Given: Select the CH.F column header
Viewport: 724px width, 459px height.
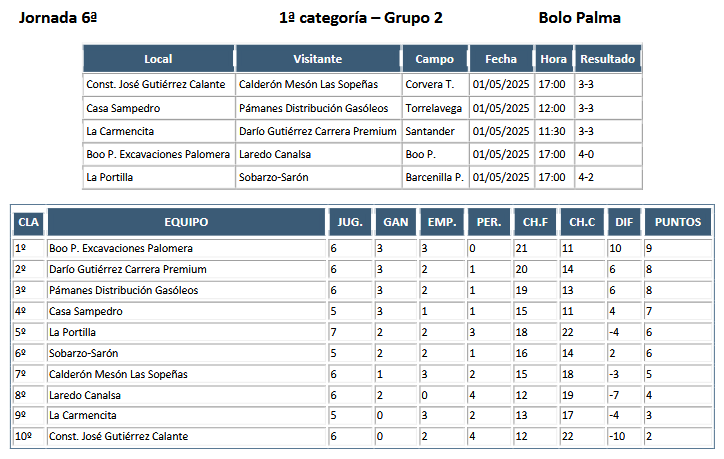Looking at the screenshot, I should click(x=535, y=222).
